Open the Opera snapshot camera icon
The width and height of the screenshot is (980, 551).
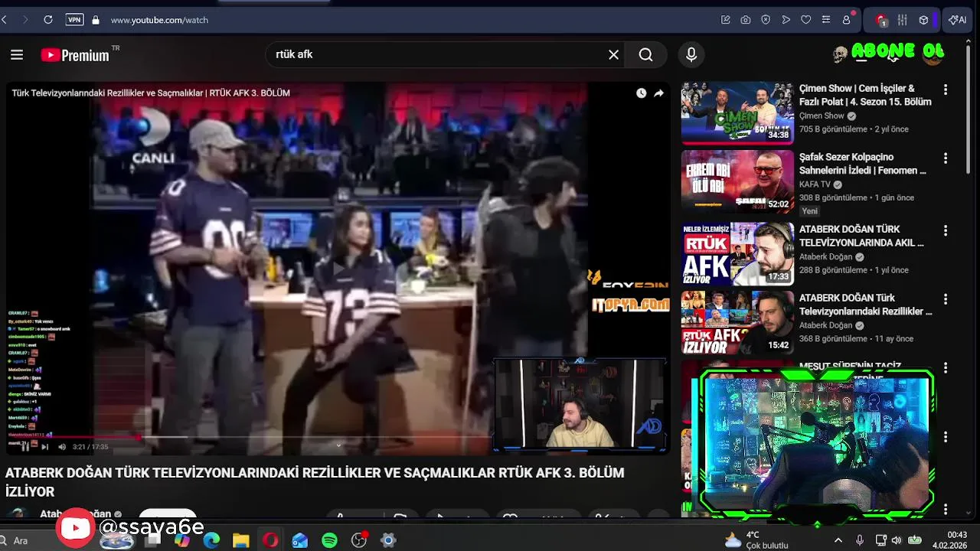point(746,20)
